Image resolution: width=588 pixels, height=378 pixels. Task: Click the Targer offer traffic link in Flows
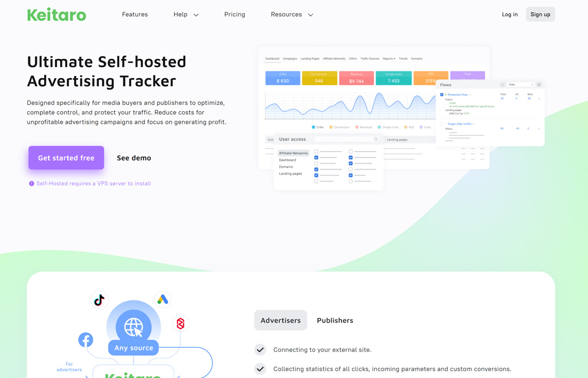point(460,124)
